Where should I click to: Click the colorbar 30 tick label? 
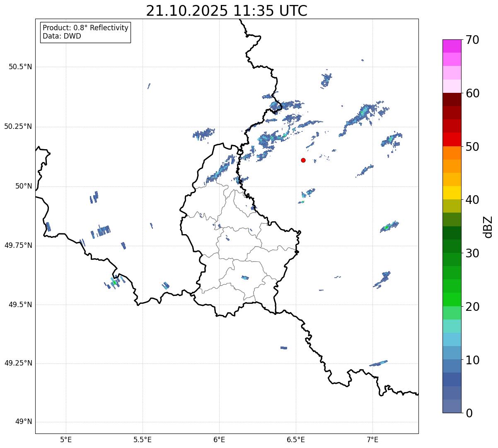pos(472,253)
